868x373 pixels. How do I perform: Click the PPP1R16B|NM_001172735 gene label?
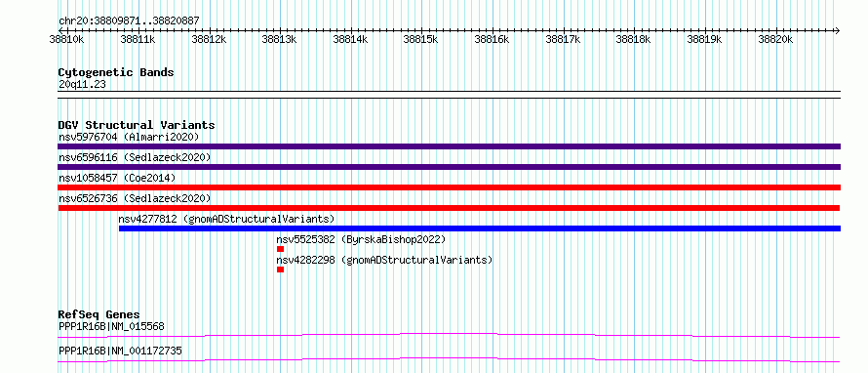pos(120,351)
